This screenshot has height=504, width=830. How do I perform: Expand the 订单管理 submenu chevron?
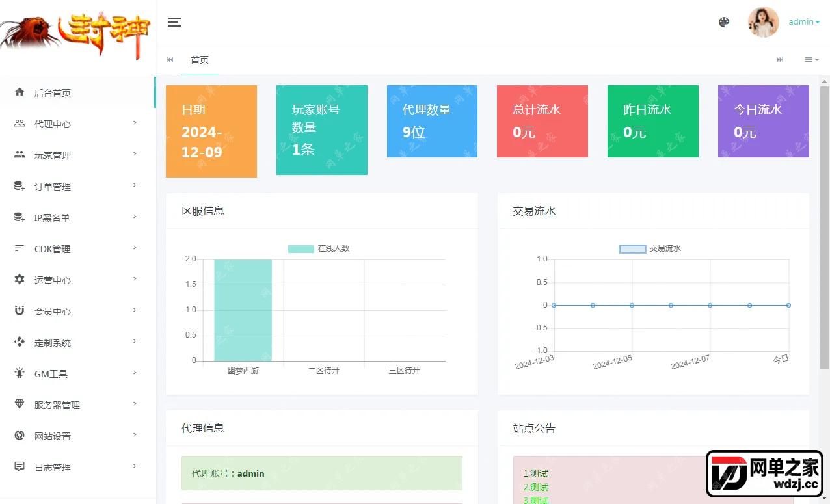pos(135,185)
